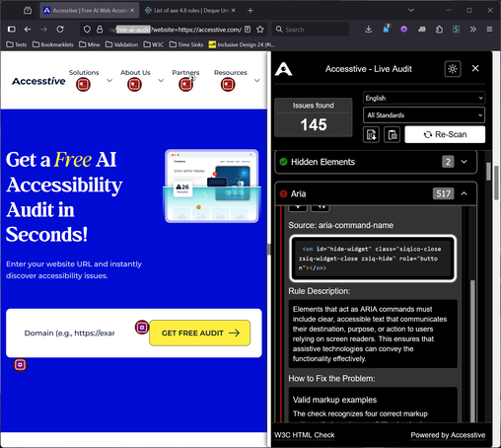Click the Re-Scan button

tap(445, 134)
